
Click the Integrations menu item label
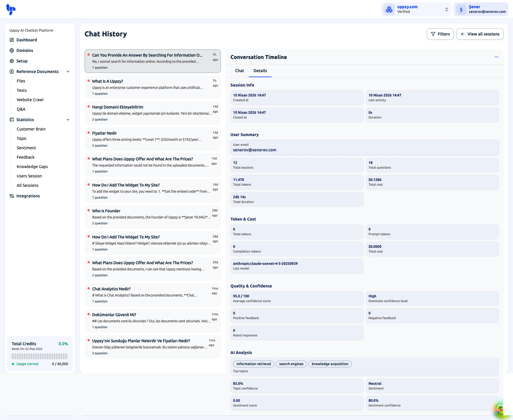(28, 196)
